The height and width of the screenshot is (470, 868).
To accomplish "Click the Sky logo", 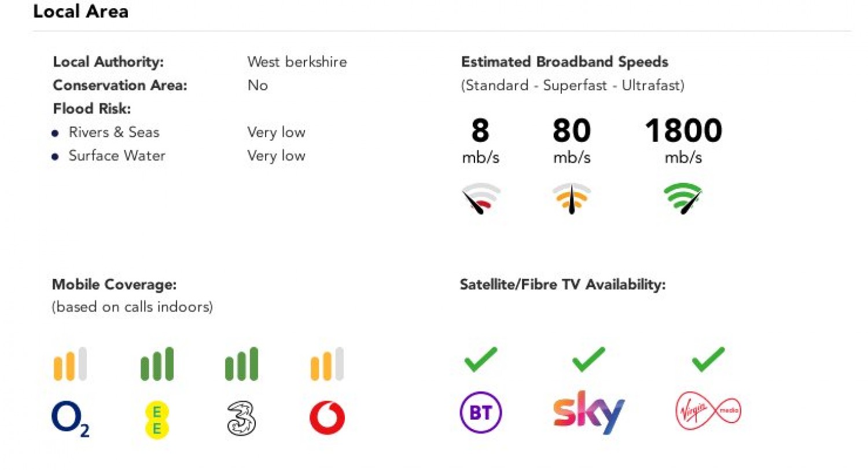I will point(589,412).
